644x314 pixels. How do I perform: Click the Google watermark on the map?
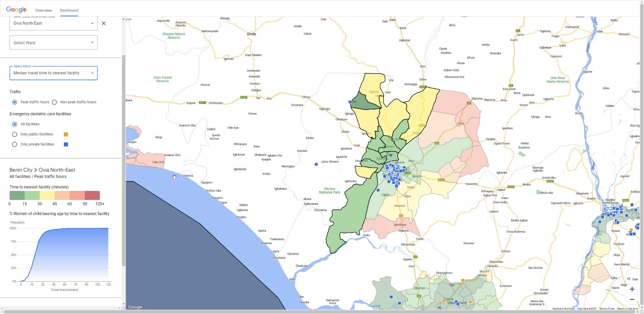[x=135, y=307]
